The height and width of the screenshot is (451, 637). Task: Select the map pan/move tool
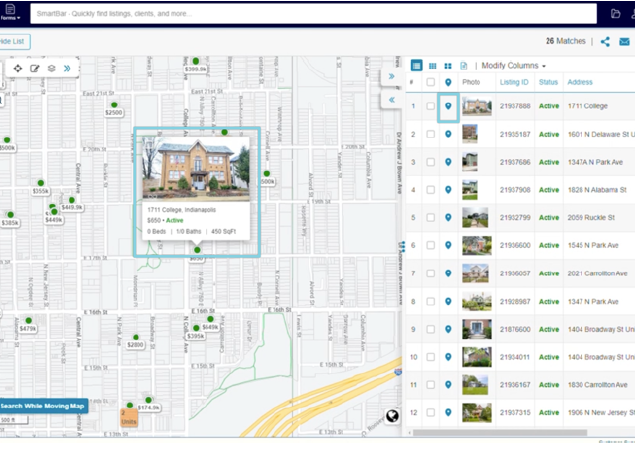pyautogui.click(x=17, y=68)
